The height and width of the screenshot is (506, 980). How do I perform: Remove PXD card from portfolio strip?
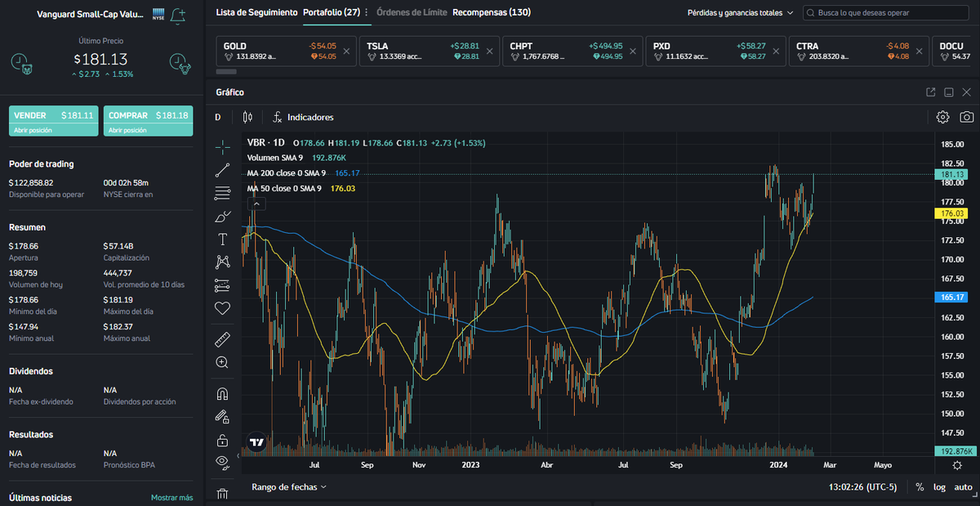(776, 51)
